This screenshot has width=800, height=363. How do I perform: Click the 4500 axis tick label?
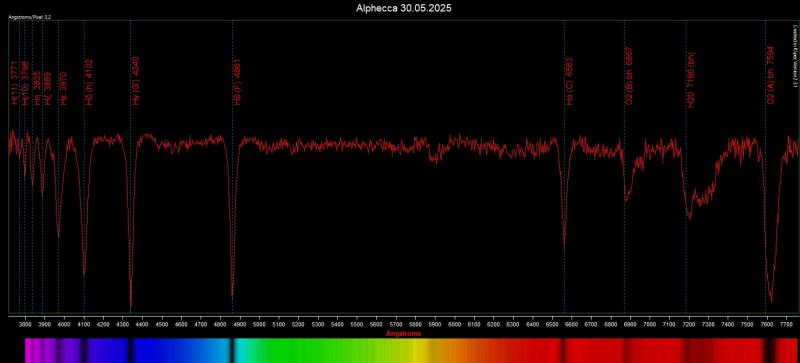(x=162, y=324)
